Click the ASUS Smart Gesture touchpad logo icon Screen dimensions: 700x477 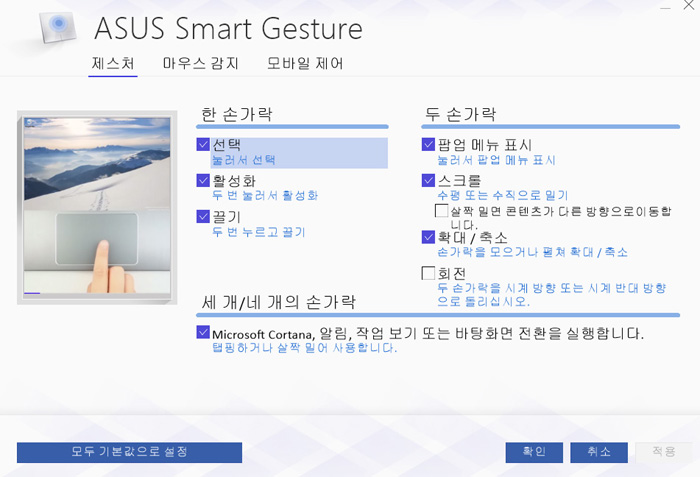click(58, 27)
